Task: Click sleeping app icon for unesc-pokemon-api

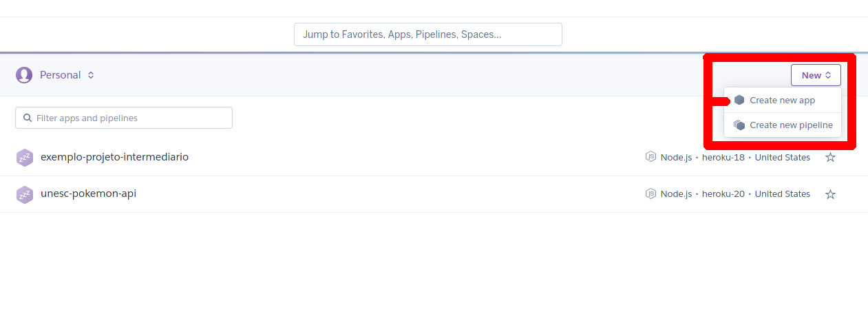Action: [x=25, y=194]
